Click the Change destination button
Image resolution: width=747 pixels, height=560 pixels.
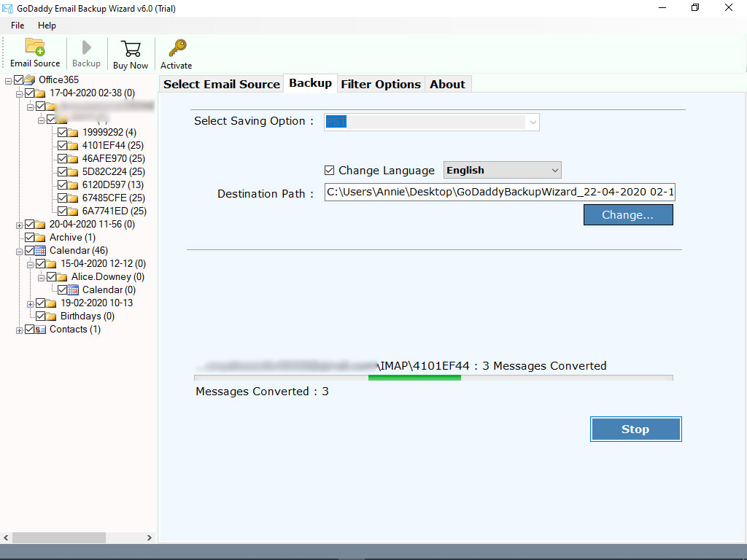pos(628,214)
